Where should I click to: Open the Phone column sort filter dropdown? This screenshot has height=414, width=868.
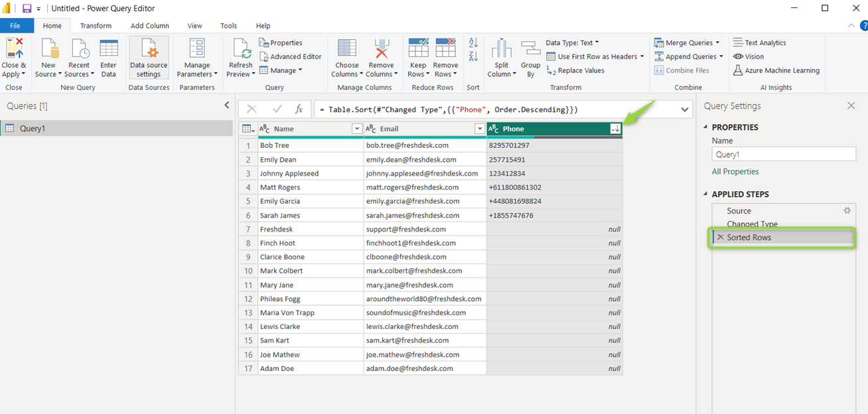coord(615,129)
